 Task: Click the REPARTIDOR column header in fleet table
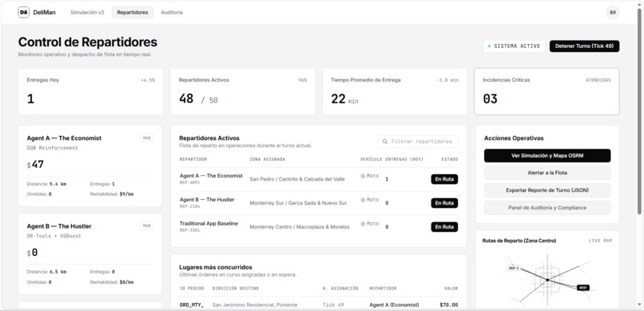click(x=193, y=159)
